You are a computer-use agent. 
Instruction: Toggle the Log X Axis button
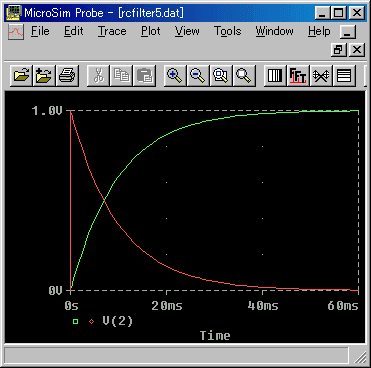(275, 75)
